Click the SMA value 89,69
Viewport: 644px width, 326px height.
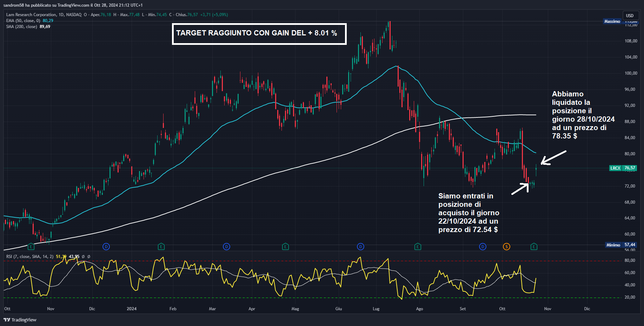tap(45, 27)
